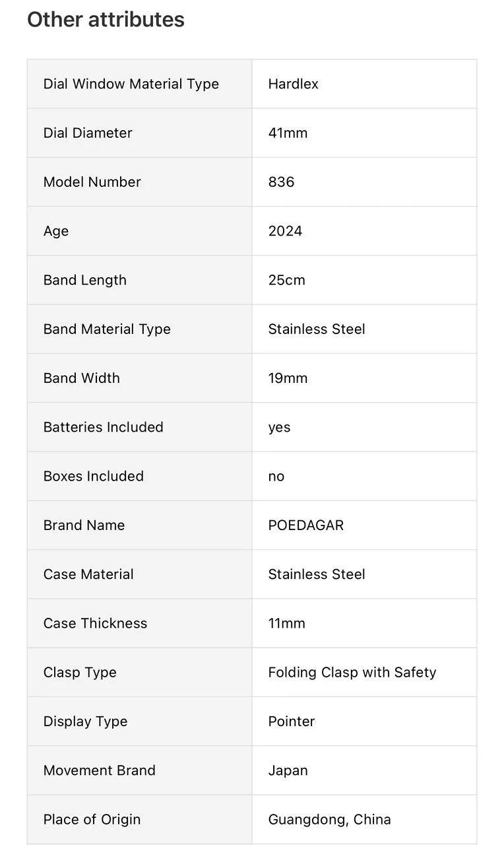Click the Age value 2024
The height and width of the screenshot is (845, 504).
(285, 231)
